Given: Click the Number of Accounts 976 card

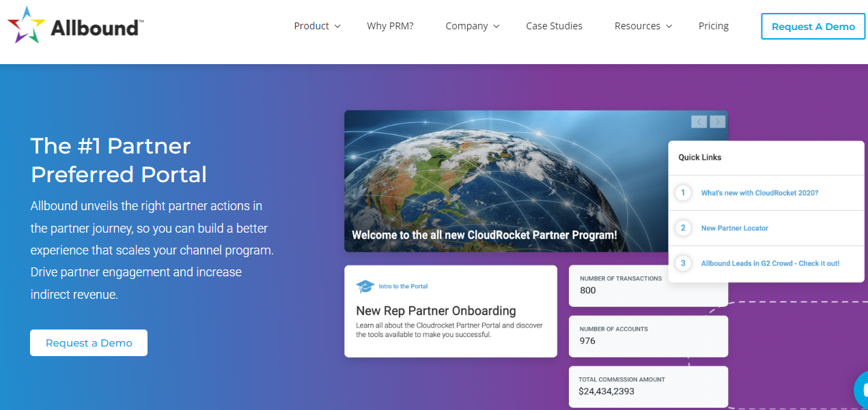Looking at the screenshot, I should click(648, 336).
